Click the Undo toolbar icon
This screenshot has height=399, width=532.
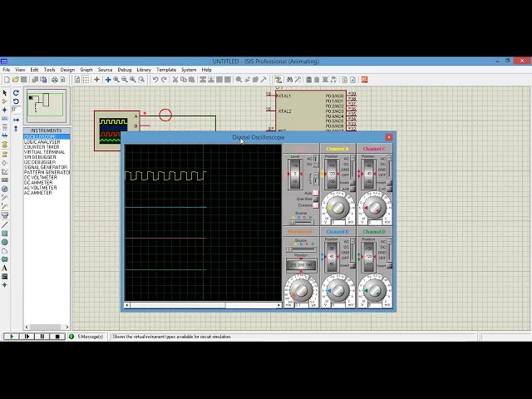coord(155,80)
